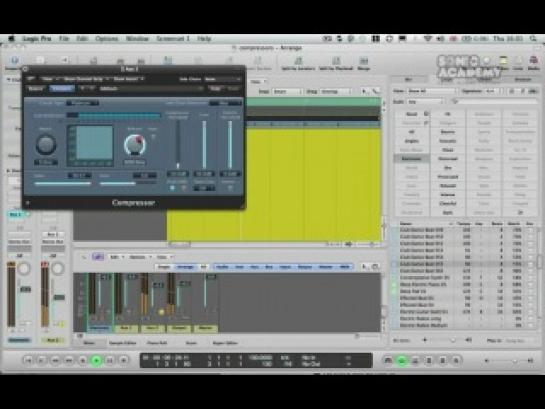Toggle the Release Auto button
This screenshot has height=409, width=545.
tap(153, 137)
